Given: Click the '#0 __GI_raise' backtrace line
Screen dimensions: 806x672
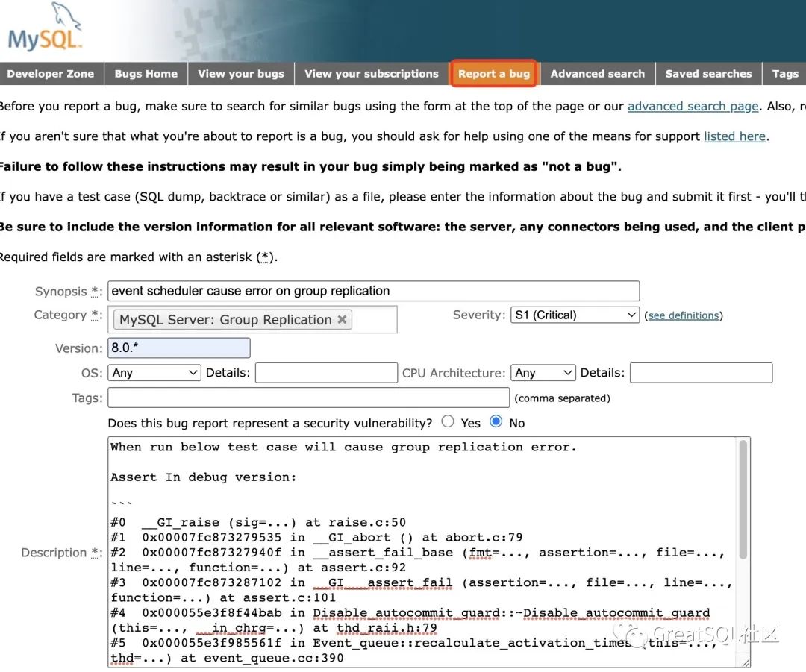Looking at the screenshot, I should (x=258, y=522).
